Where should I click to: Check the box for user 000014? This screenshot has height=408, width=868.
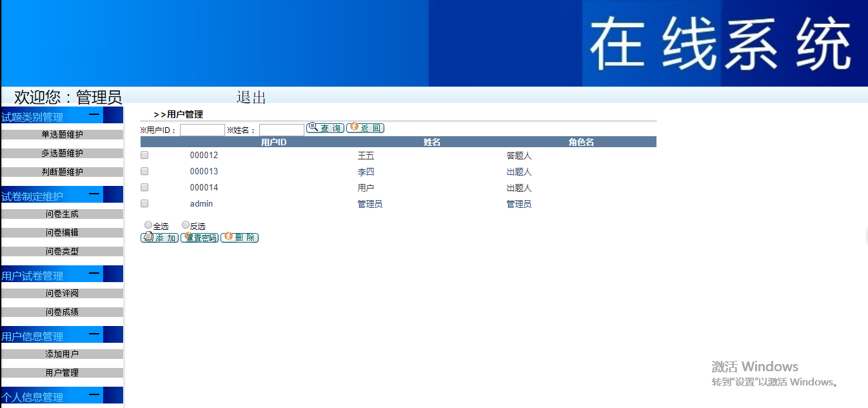pyautogui.click(x=144, y=187)
